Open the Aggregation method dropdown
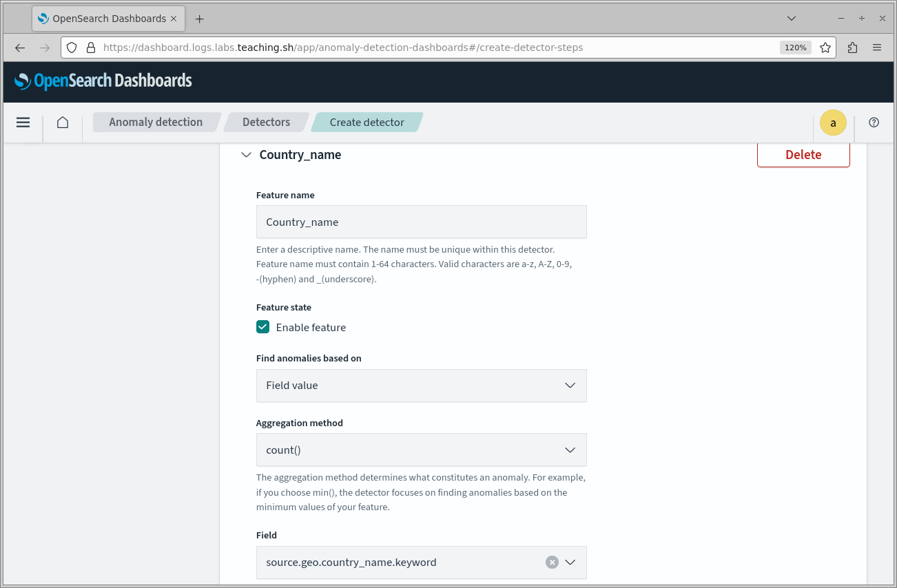Screen dimensions: 897x588 pyautogui.click(x=421, y=450)
